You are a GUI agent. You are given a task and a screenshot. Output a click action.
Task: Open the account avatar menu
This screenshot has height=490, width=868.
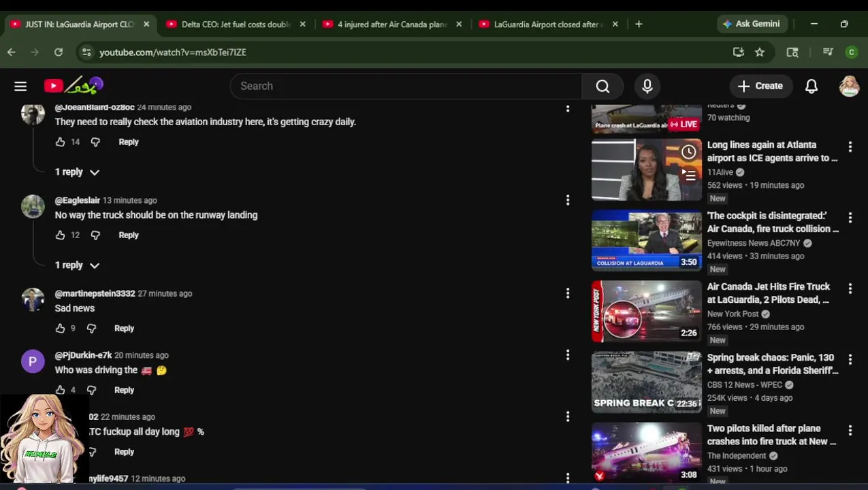[x=849, y=86]
